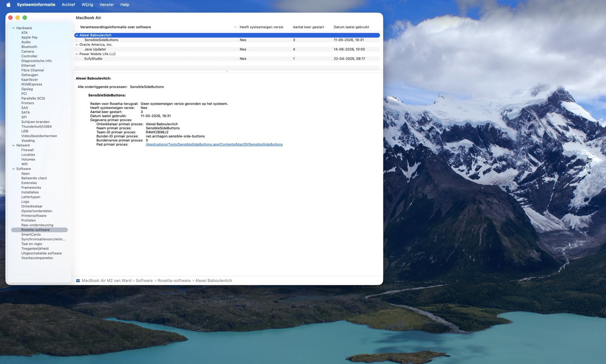606x364 pixels.
Task: Open the Apple menu
Action: 8,5
